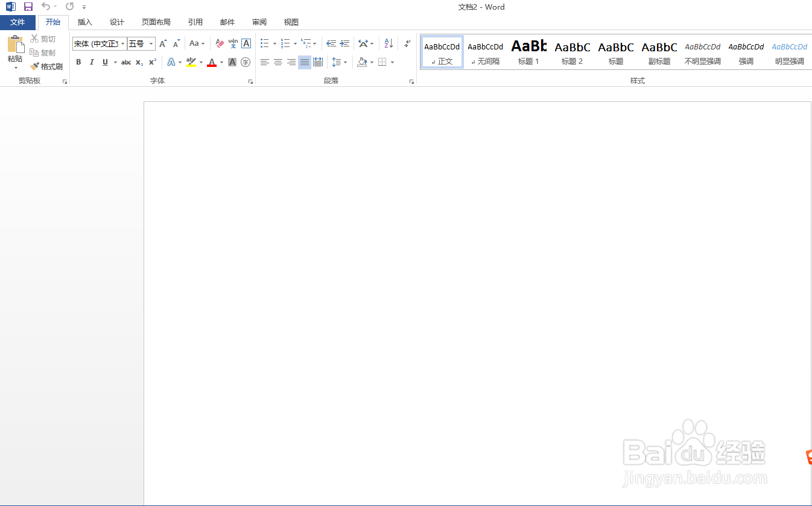Toggle underline formatting U

[x=106, y=62]
